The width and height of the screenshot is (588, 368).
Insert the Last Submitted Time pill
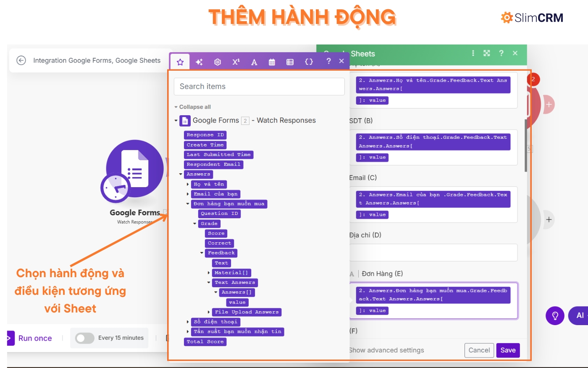click(x=218, y=155)
